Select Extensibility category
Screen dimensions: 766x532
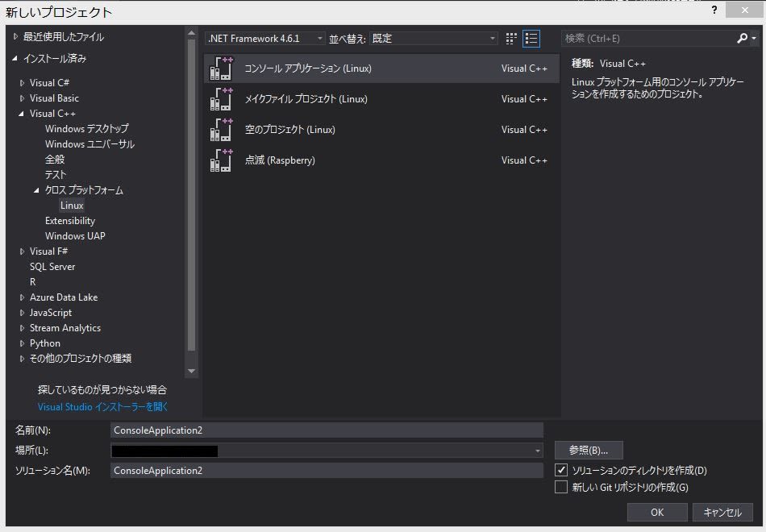tap(70, 221)
